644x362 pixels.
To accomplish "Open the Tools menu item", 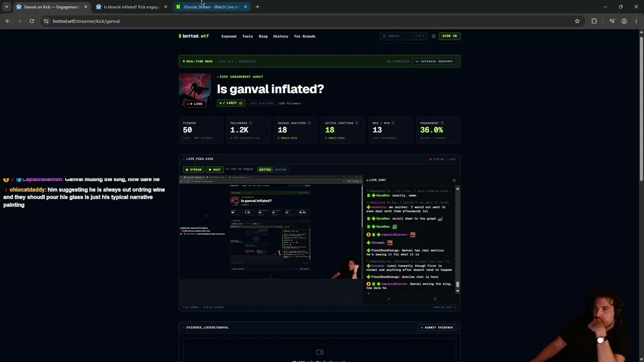I will click(248, 36).
